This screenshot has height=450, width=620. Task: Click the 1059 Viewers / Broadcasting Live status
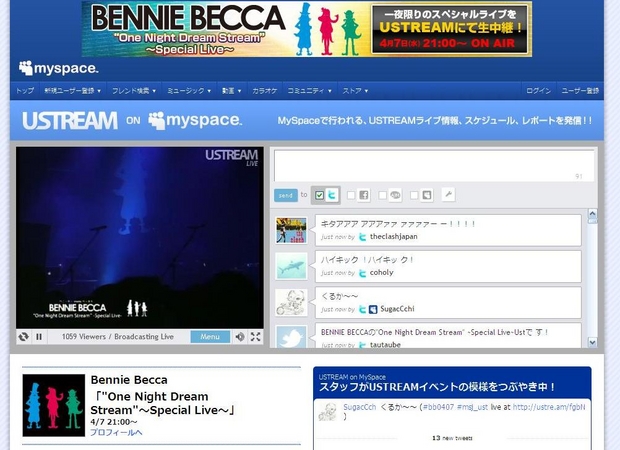click(117, 337)
